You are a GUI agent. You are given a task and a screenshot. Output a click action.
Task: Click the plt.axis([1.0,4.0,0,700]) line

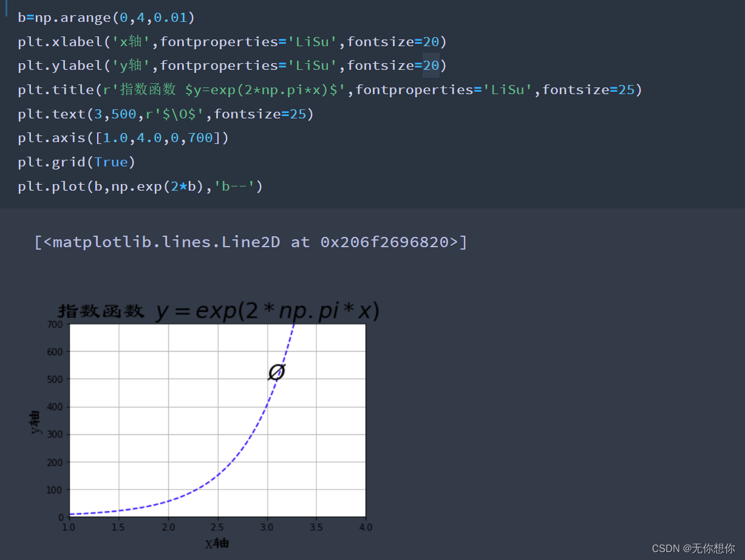tap(123, 138)
